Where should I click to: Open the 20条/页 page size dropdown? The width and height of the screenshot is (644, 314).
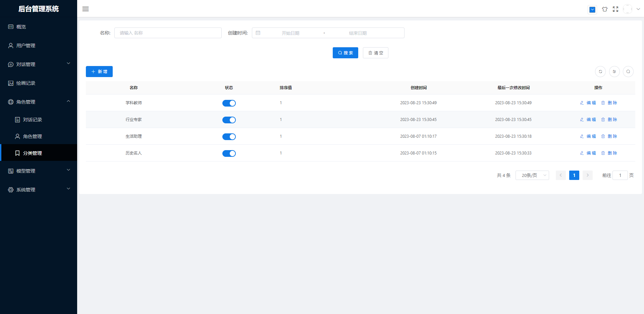coord(532,175)
